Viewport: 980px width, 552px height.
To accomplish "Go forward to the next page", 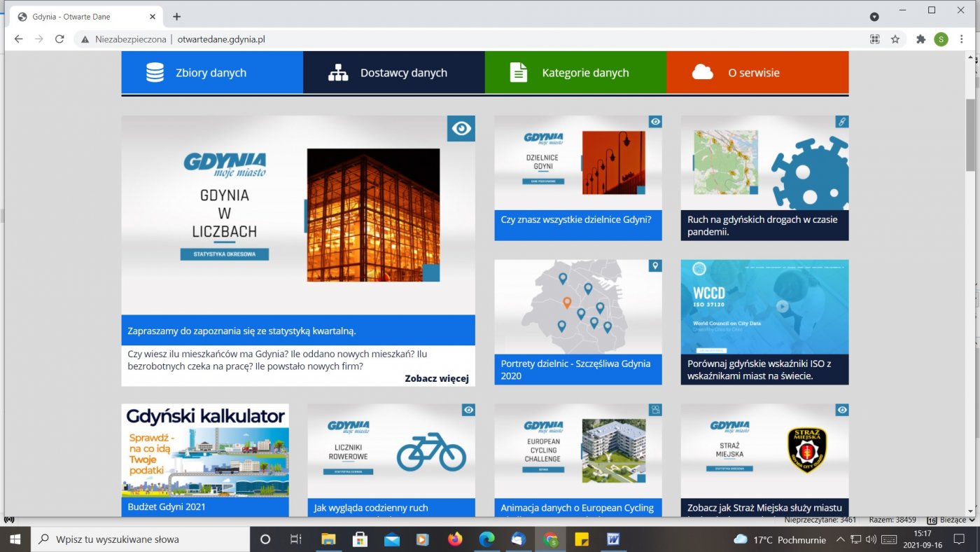I will [x=39, y=39].
